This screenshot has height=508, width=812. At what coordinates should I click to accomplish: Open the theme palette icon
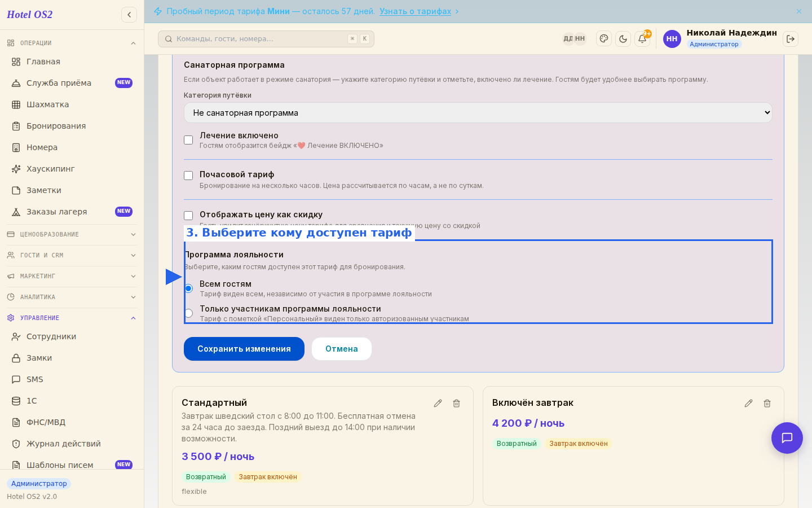click(x=604, y=39)
